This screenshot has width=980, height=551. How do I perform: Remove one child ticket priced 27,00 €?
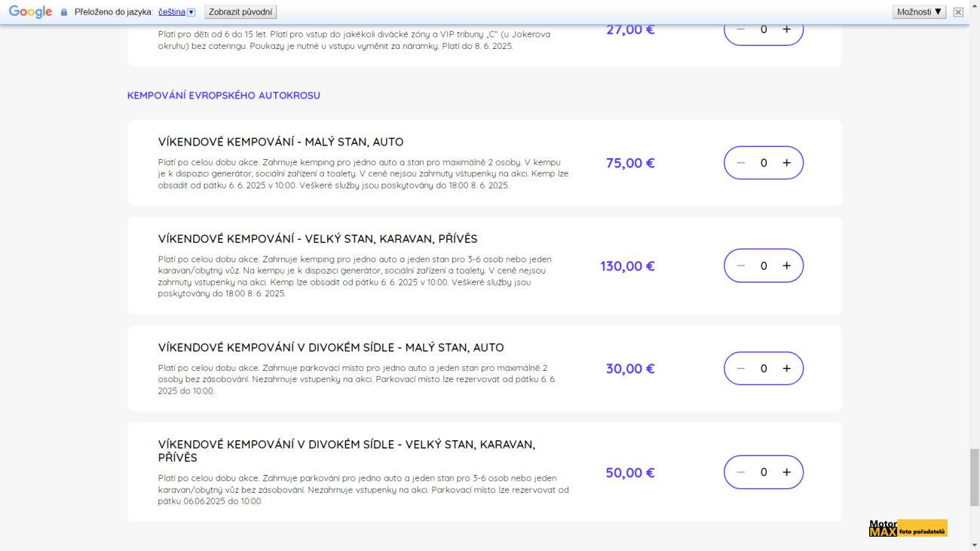click(x=740, y=29)
